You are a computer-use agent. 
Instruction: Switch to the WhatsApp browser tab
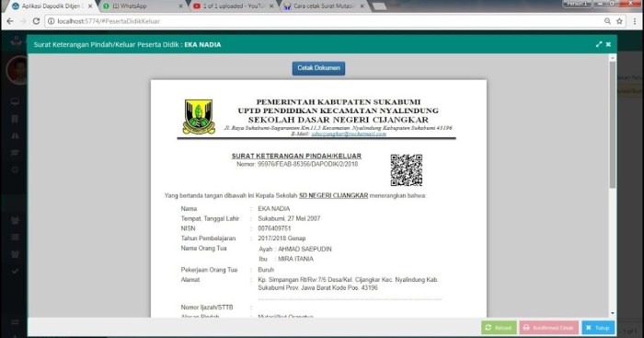coord(142,6)
